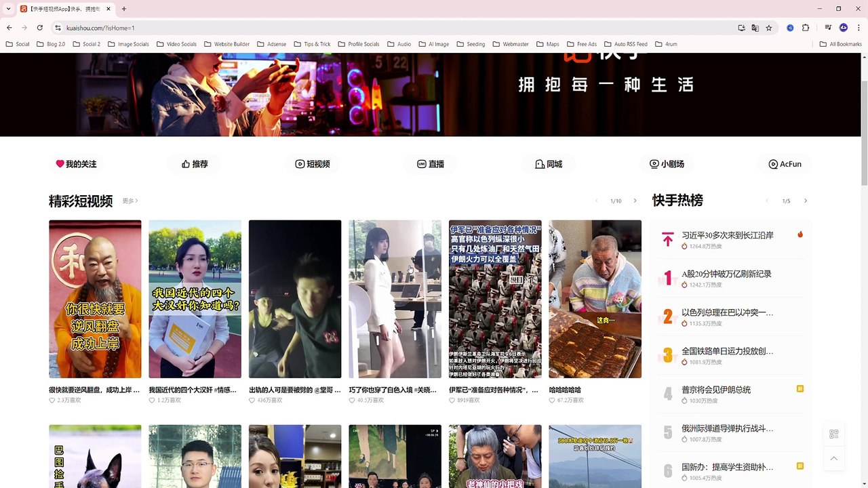Open the Website Builder bookmark folder
Screen dimensions: 868x488
pos(226,44)
